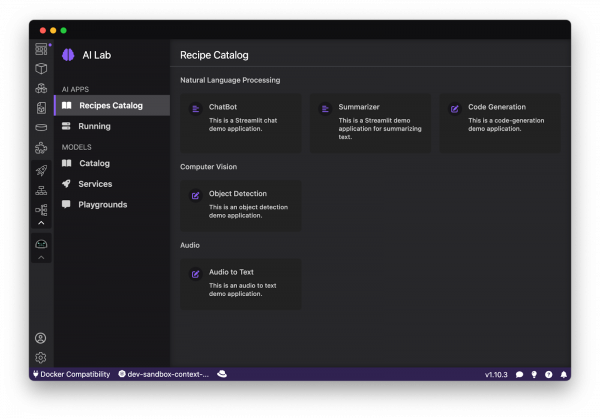Open the Dashboard icon in the sidebar

(x=41, y=49)
